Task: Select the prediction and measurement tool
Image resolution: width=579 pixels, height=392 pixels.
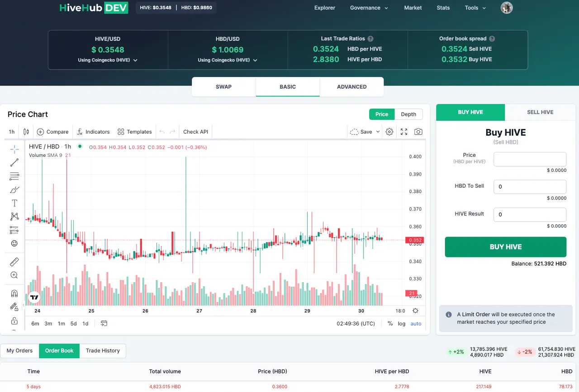Action: (x=14, y=230)
